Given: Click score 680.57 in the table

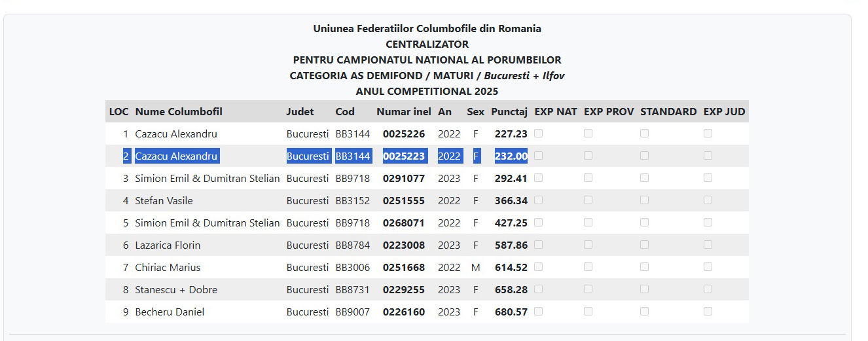Looking at the screenshot, I should click(511, 312).
